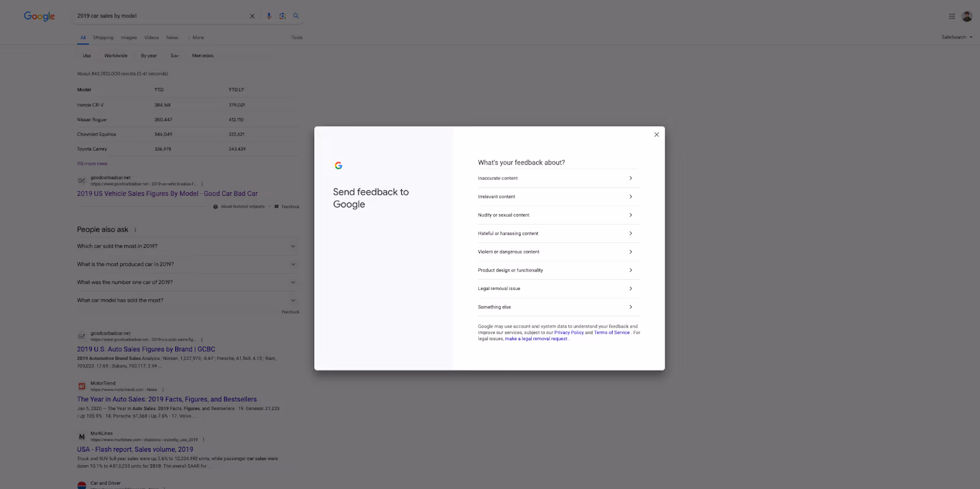Choose Inaccurate content feedback option

(x=558, y=178)
